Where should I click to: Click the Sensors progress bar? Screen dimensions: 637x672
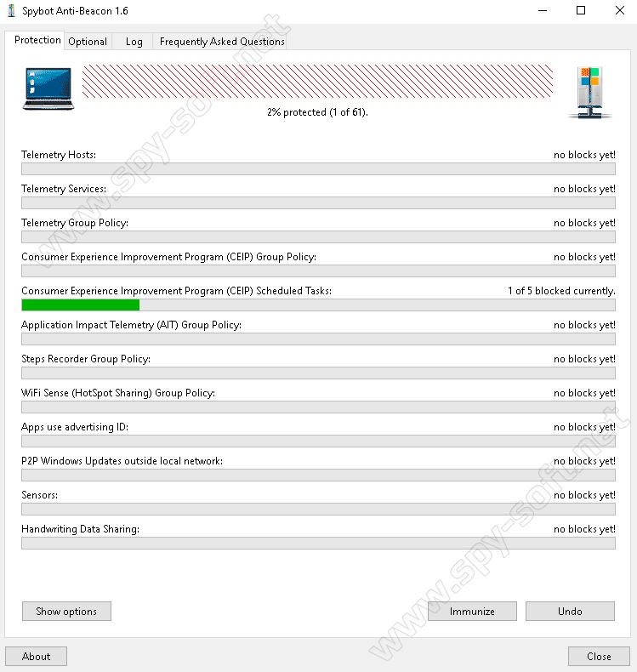[x=318, y=510]
